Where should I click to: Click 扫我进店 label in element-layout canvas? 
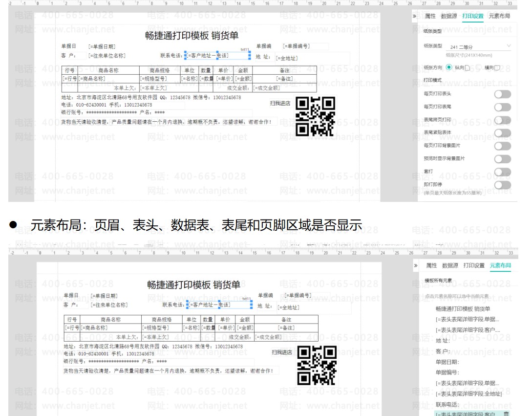(281, 352)
